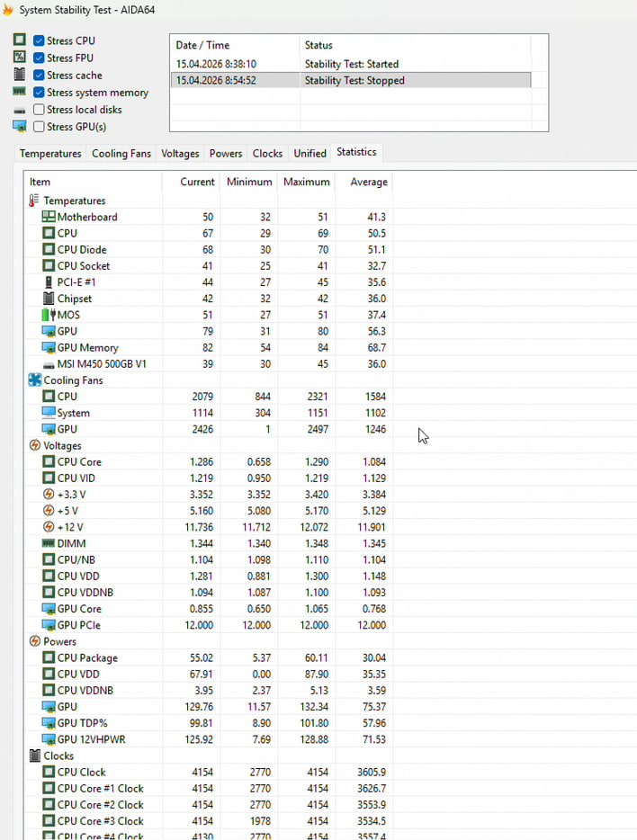Click the MSI M450 500GB drive icon
Image resolution: width=637 pixels, height=840 pixels.
click(49, 364)
